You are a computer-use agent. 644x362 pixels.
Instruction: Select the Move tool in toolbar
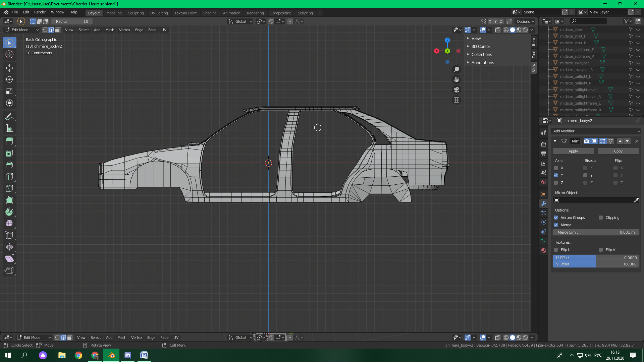coord(9,68)
